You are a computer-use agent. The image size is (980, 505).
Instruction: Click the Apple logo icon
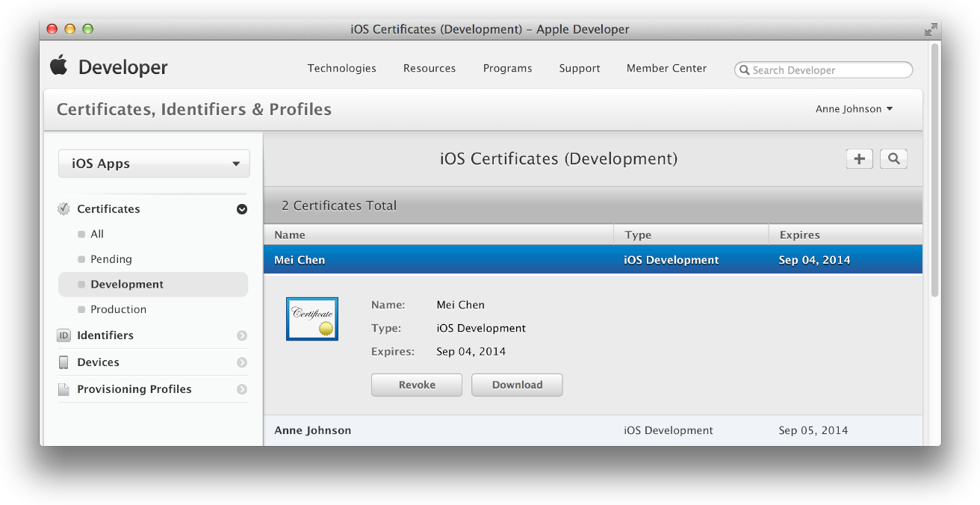click(x=59, y=65)
